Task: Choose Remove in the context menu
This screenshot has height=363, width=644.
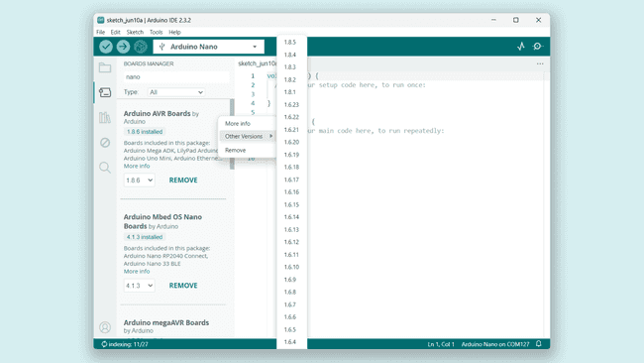Action: tap(236, 150)
